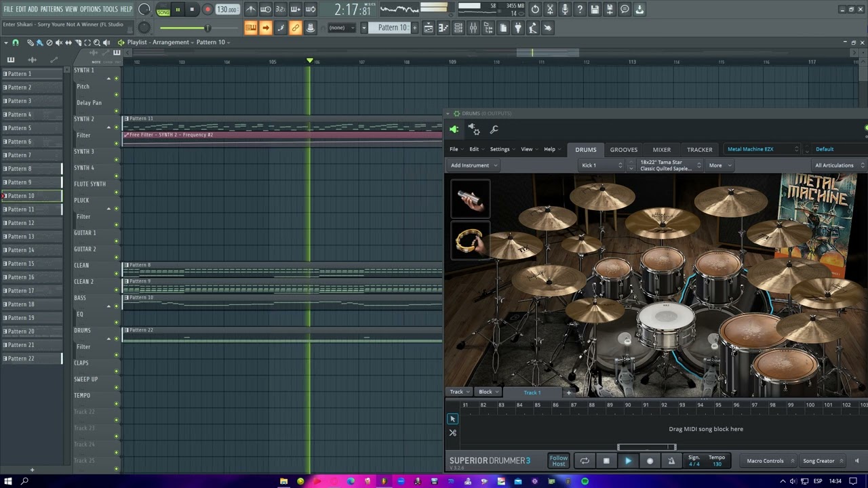Open the question mark help icon
Viewport: 868px width, 488px height.
coord(580,9)
